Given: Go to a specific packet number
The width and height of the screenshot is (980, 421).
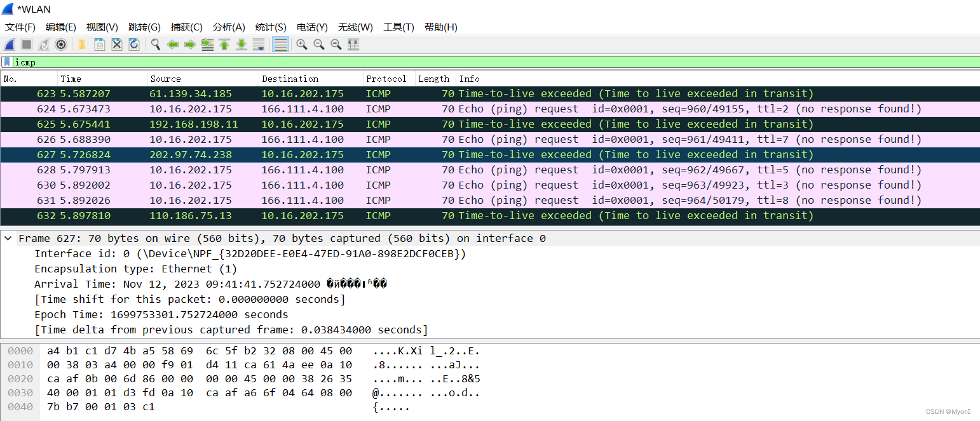Looking at the screenshot, I should click(x=207, y=44).
